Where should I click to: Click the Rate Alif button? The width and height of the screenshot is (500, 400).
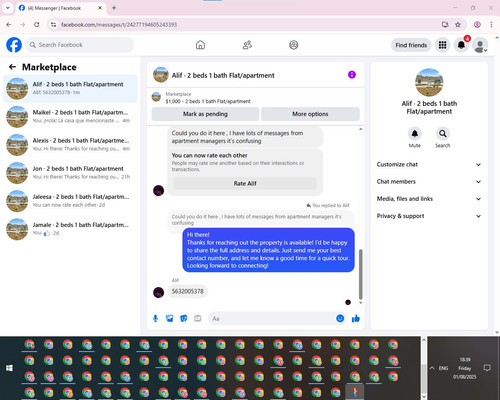(245, 183)
